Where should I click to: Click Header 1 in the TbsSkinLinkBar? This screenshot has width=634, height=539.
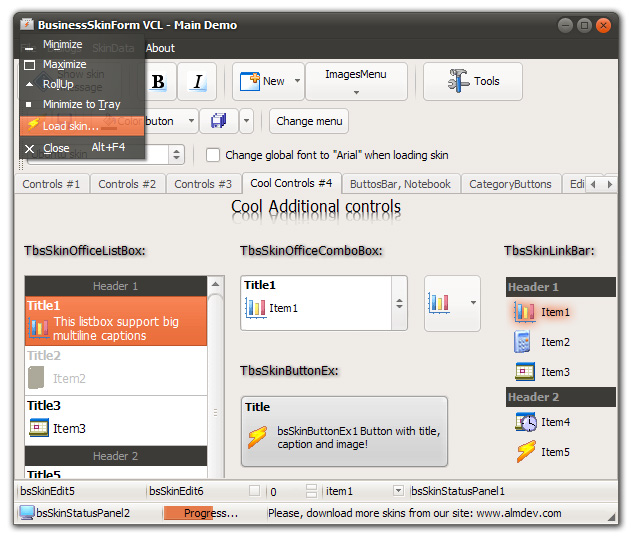[x=560, y=287]
